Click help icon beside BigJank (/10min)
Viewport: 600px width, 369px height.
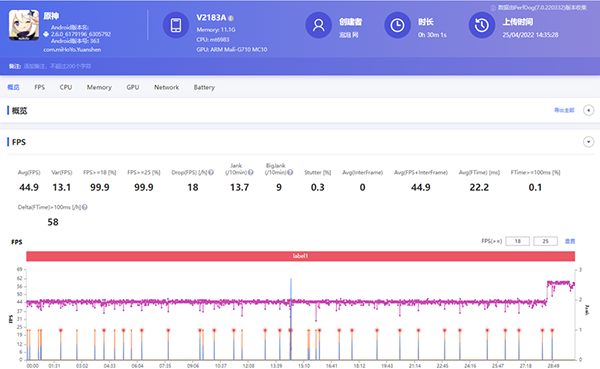point(290,173)
